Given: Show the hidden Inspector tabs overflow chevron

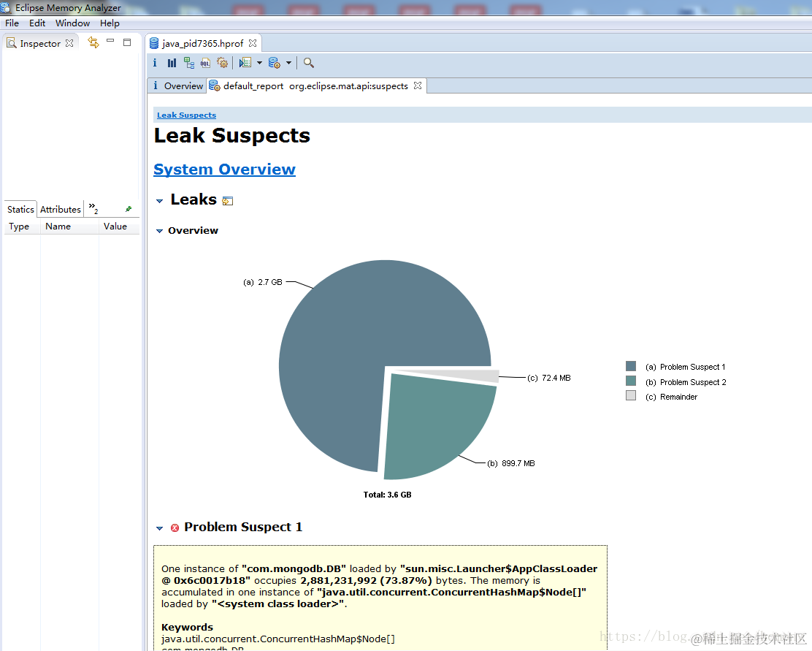Looking at the screenshot, I should 93,208.
